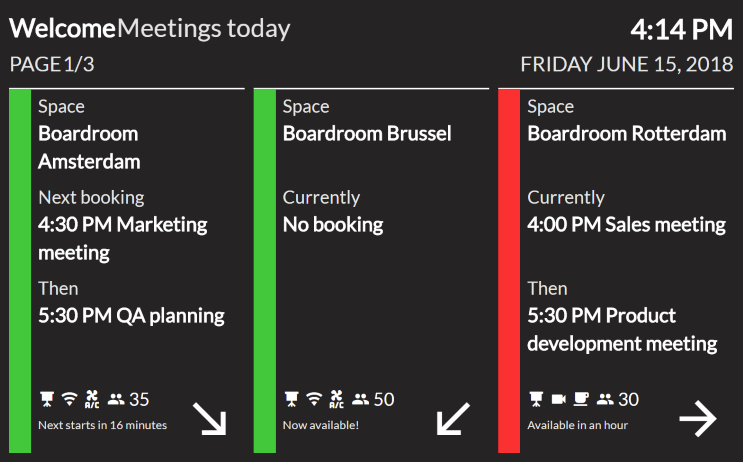The image size is (743, 462).
Task: Click the down-right direction arrow for Amsterdam
Action: pos(209,420)
